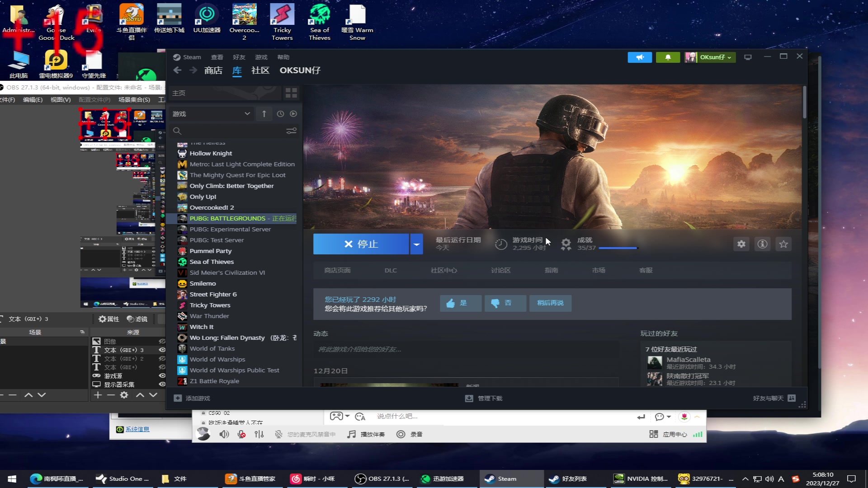Click Steam game page vertical scrollbar

(x=805, y=103)
